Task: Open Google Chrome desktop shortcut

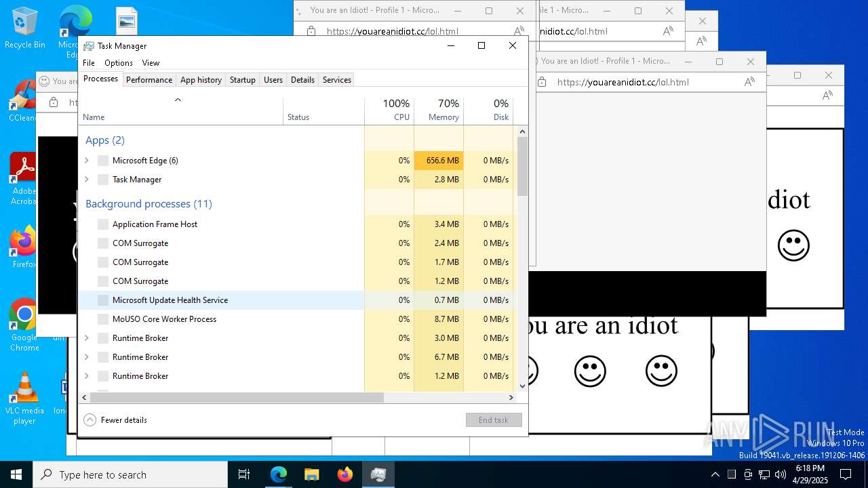Action: coord(24,325)
